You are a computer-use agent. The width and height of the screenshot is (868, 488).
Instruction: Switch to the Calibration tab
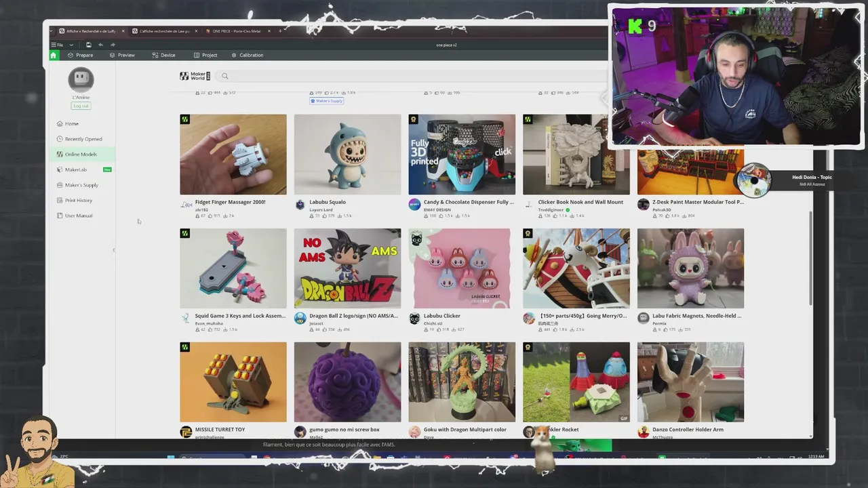pos(248,55)
